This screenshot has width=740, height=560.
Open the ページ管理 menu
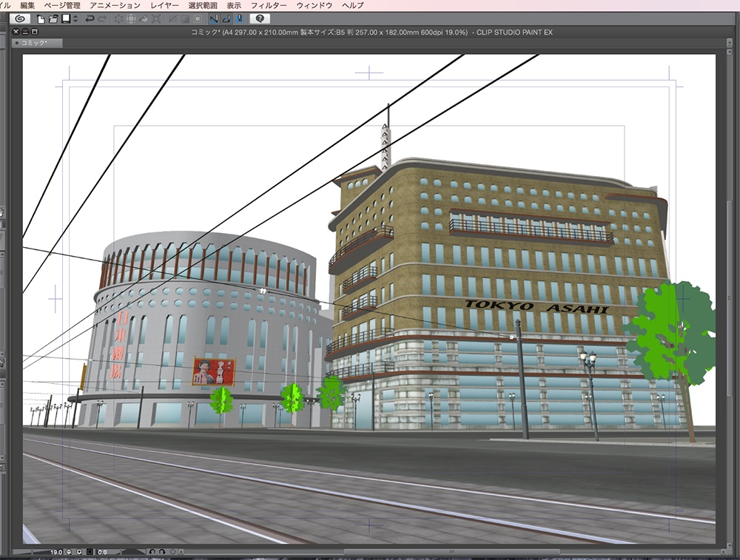(62, 5)
